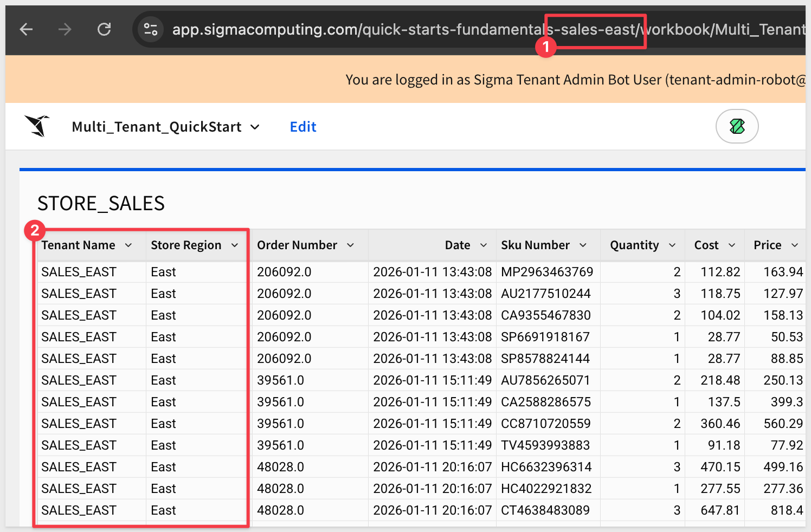
Task: Open Cost column dropdown chevron
Action: click(x=732, y=245)
